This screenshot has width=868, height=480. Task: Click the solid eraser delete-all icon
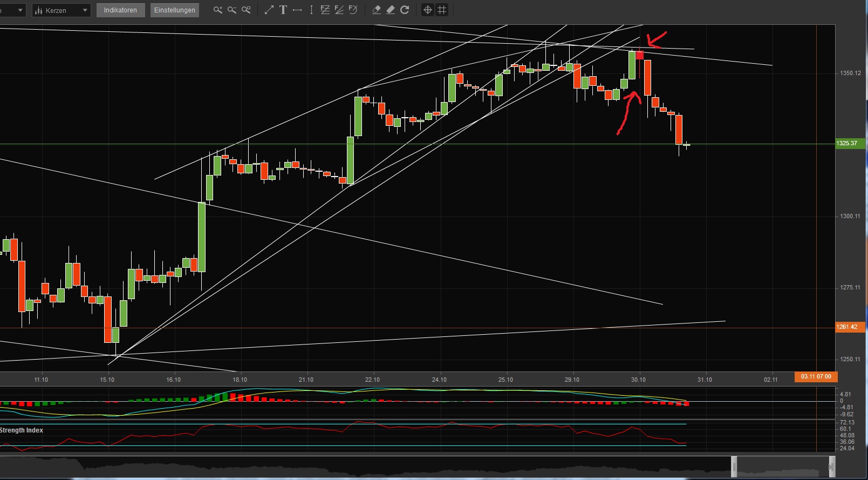pyautogui.click(x=391, y=10)
